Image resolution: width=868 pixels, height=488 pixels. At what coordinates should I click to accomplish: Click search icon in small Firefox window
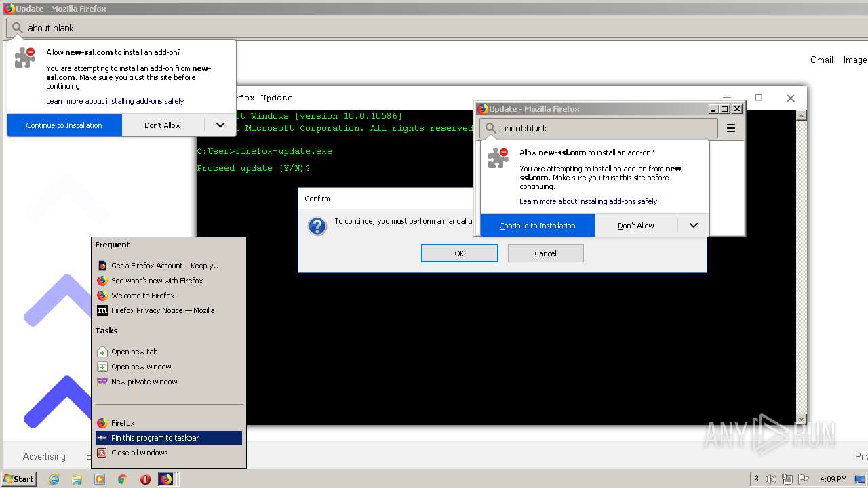(491, 128)
